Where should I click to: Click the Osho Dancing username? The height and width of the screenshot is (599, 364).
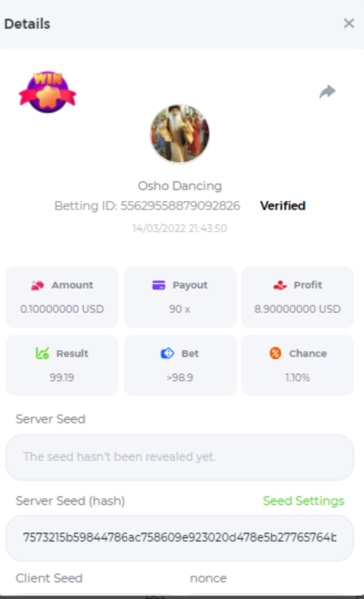tap(180, 186)
